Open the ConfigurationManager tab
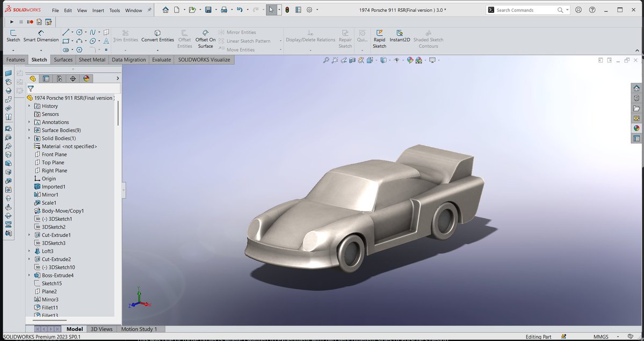This screenshot has height=341, width=644. [x=60, y=78]
